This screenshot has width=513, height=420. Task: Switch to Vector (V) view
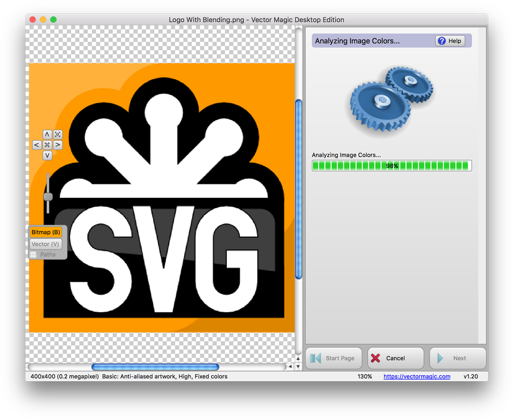pyautogui.click(x=46, y=244)
